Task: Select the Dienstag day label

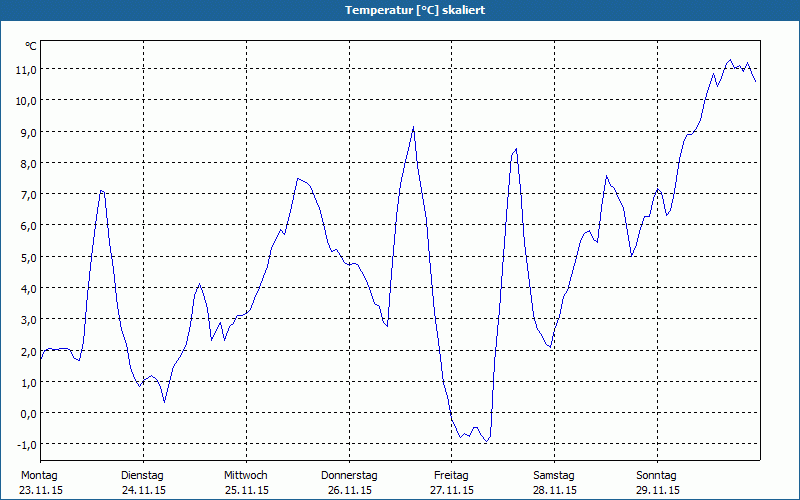Action: coord(142,475)
